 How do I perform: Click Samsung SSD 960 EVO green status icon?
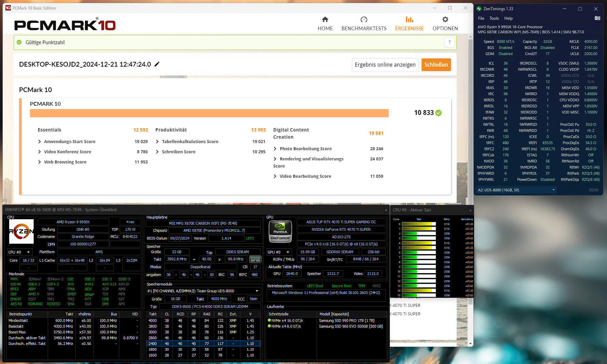[x=269, y=326]
